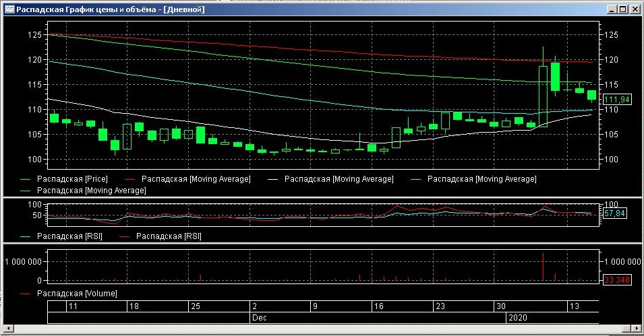This screenshot has height=336, width=644.
Task: Click date label 16 on time axis
Action: [379, 306]
